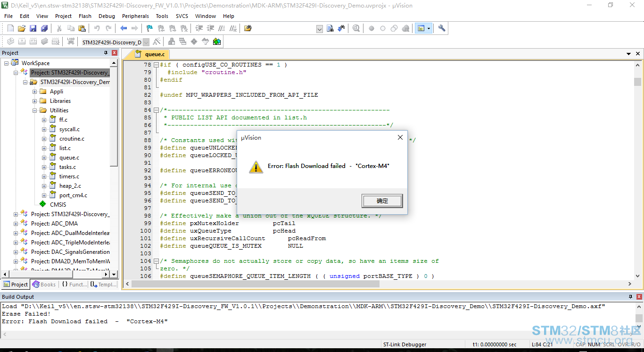Open the Project menu
The image size is (644, 352).
[64, 16]
